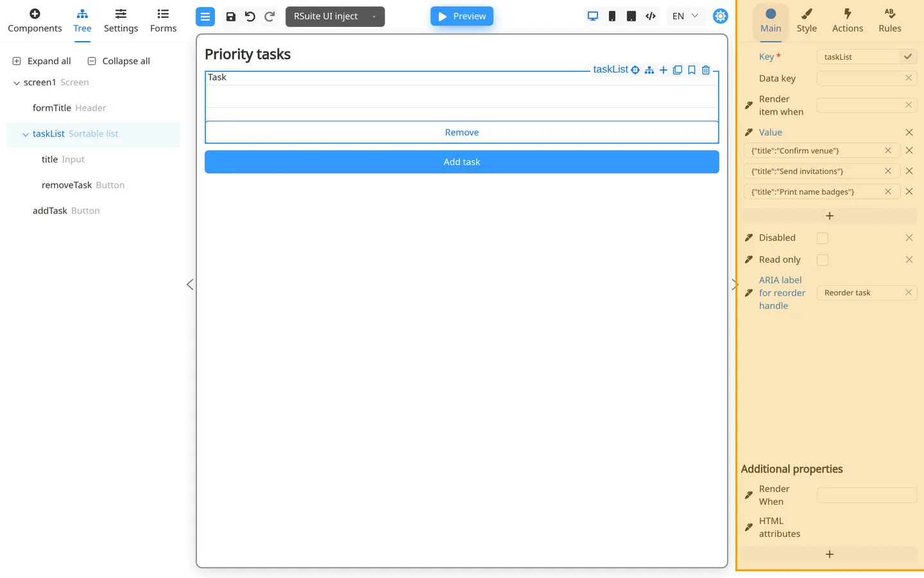Click the pencil icon beside Value
The image size is (924, 578).
point(749,132)
